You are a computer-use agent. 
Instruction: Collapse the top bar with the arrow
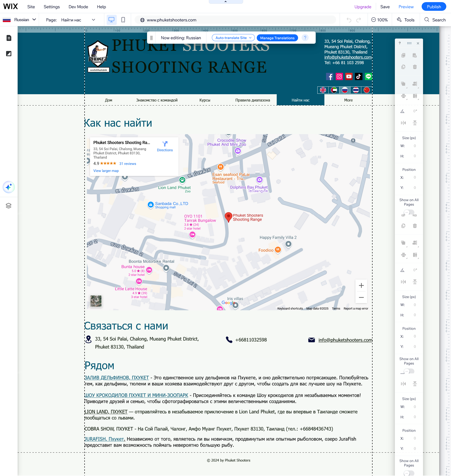coord(225,2)
